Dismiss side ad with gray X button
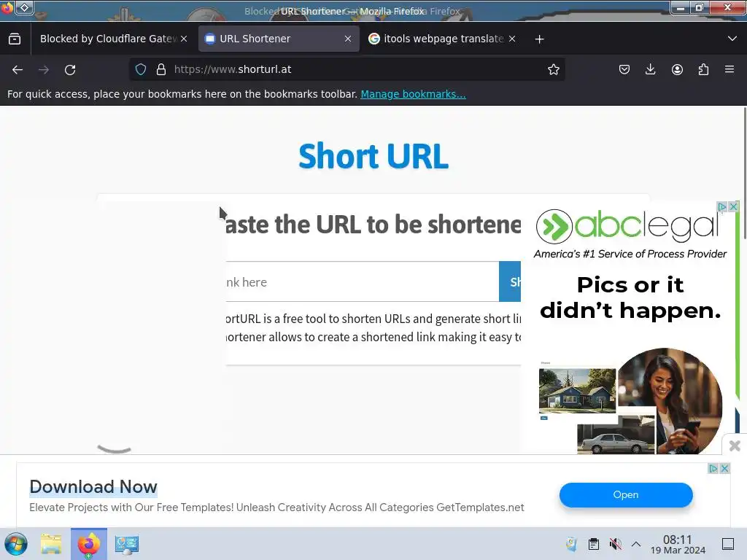Viewport: 747px width, 560px height. [x=735, y=446]
